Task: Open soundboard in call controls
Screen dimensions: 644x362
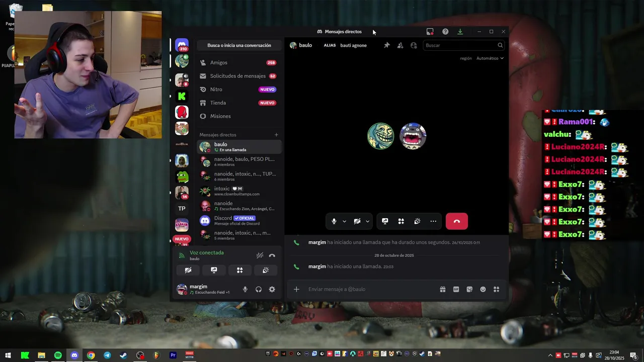Action: pos(417,221)
